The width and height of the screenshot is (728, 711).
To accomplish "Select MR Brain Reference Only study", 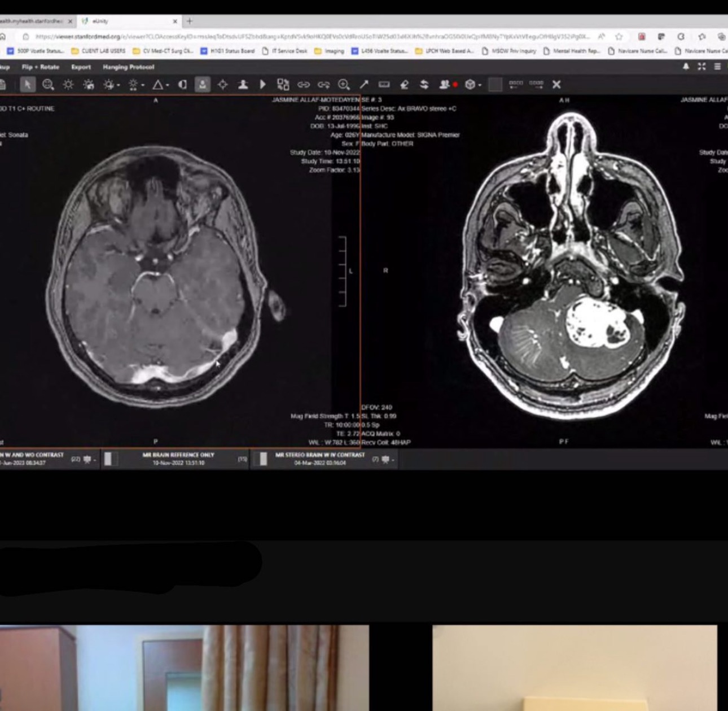I will (178, 459).
